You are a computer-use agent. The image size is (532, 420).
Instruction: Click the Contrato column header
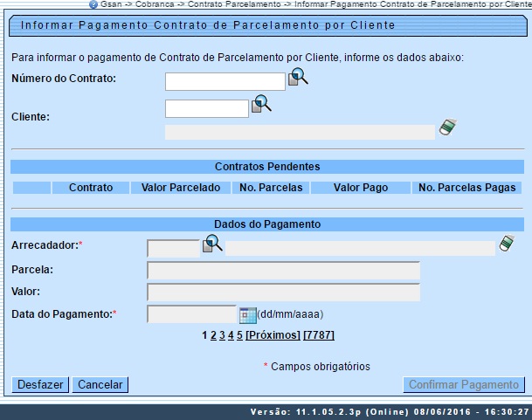pyautogui.click(x=91, y=188)
